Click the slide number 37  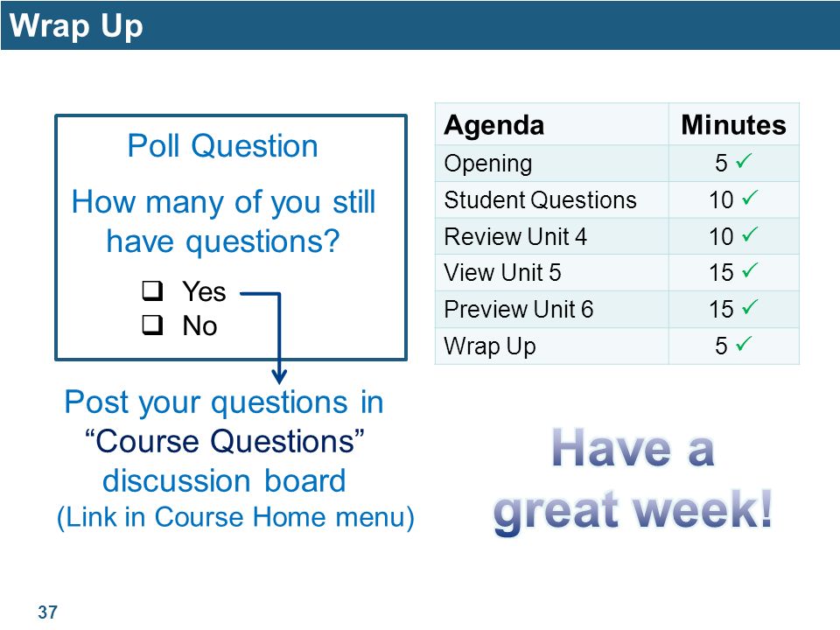(47, 612)
